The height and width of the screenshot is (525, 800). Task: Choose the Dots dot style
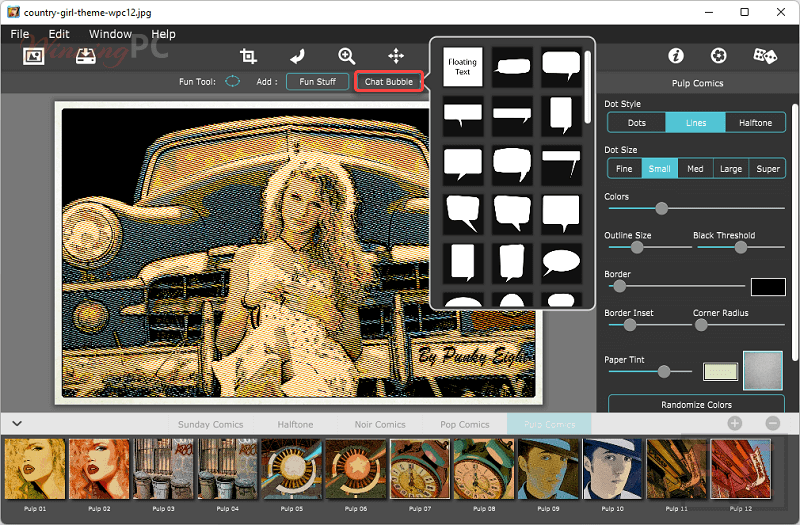click(x=636, y=123)
